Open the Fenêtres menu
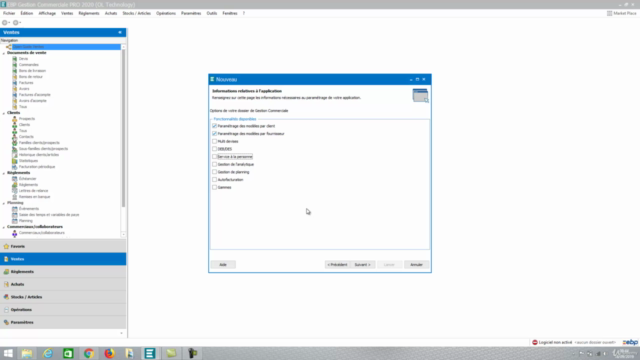 pos(230,13)
